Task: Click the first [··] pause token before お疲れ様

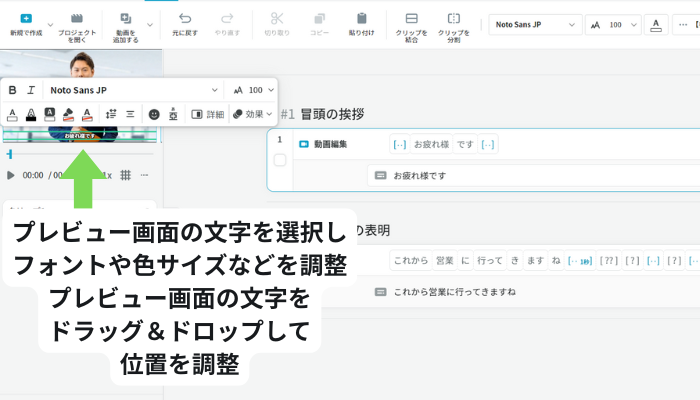Action: 399,144
